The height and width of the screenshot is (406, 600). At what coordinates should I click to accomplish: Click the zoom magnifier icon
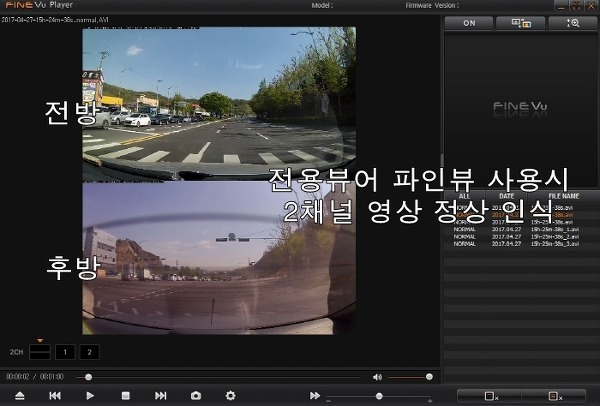click(x=573, y=23)
